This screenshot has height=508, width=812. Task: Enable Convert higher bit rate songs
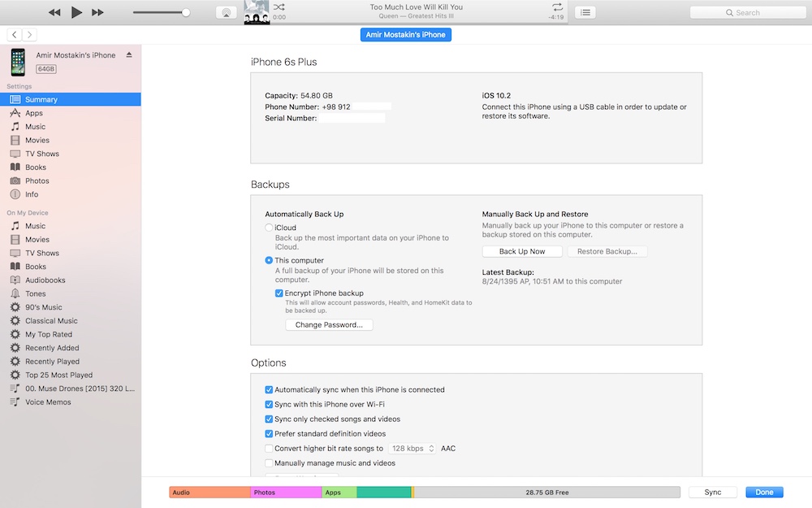click(x=269, y=449)
